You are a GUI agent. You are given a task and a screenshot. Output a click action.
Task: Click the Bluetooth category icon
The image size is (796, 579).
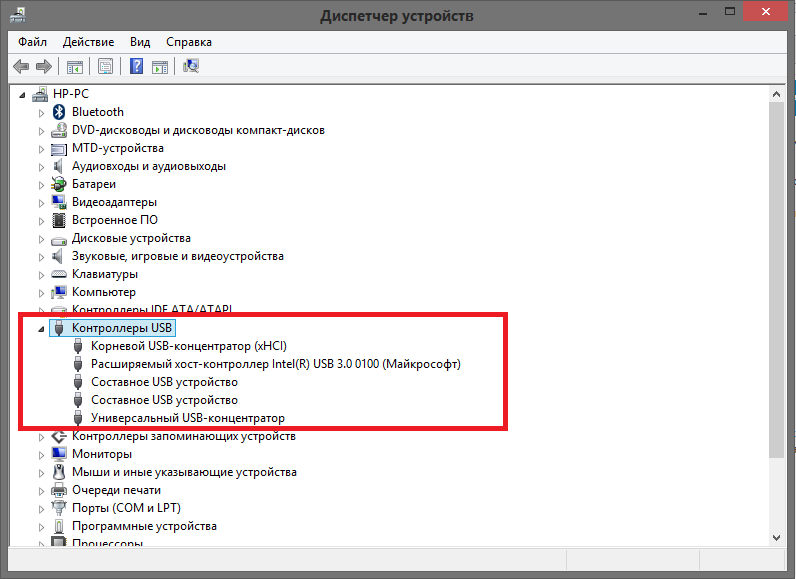(59, 112)
